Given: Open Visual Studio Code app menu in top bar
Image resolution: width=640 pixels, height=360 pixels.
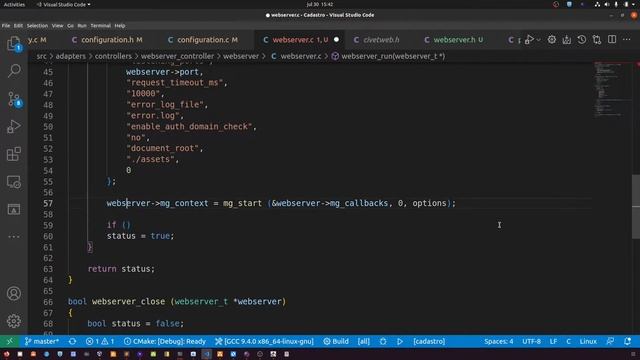Looking at the screenshot, I should pos(63,4).
